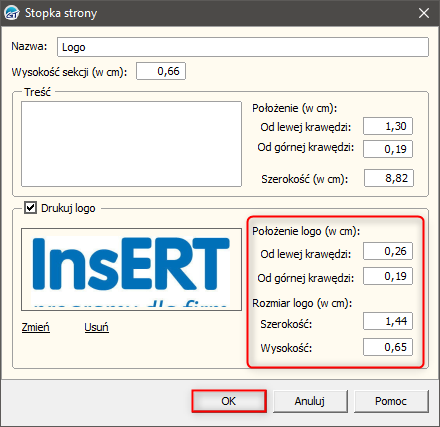Click the Położenie logo (w cm): heading
440x427 pixels.
tap(306, 231)
